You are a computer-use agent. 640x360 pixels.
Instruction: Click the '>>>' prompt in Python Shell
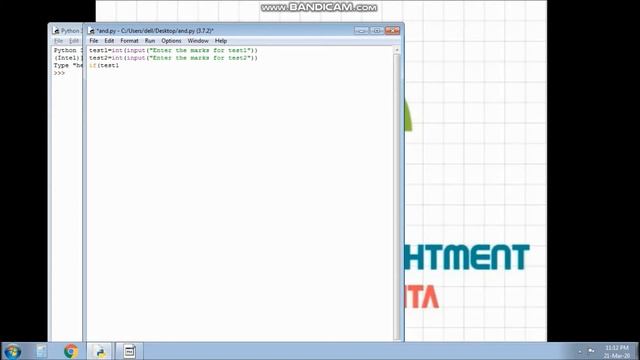coord(59,73)
